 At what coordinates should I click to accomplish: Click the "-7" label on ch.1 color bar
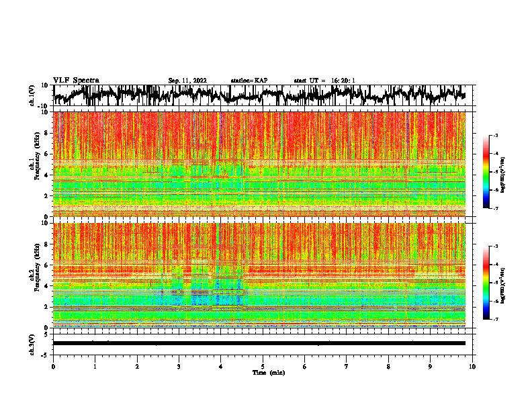click(496, 208)
